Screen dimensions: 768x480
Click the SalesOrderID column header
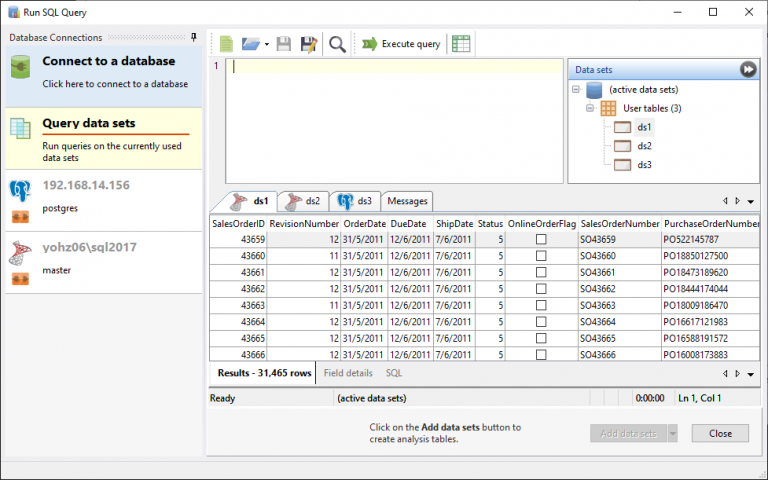point(239,224)
